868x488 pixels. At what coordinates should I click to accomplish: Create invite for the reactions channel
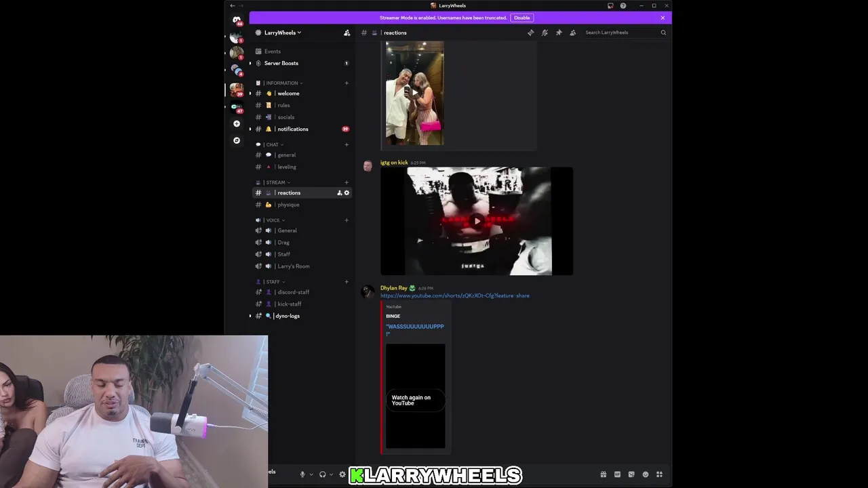point(340,192)
